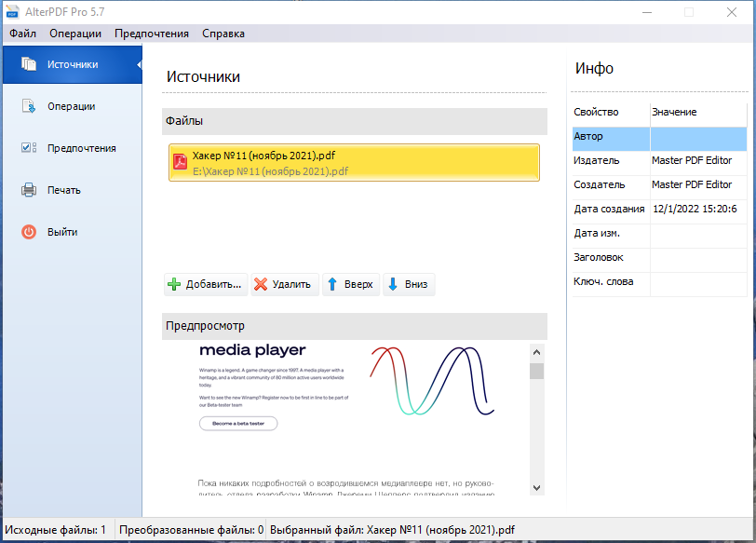Image resolution: width=756 pixels, height=543 pixels.
Task: Click the Заголовок value cell
Action: point(698,257)
